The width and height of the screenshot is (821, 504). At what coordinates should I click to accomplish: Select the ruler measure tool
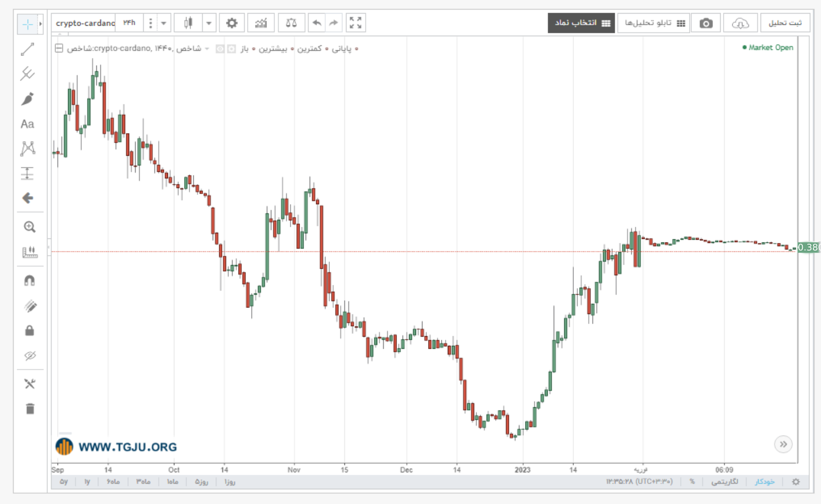click(x=30, y=251)
